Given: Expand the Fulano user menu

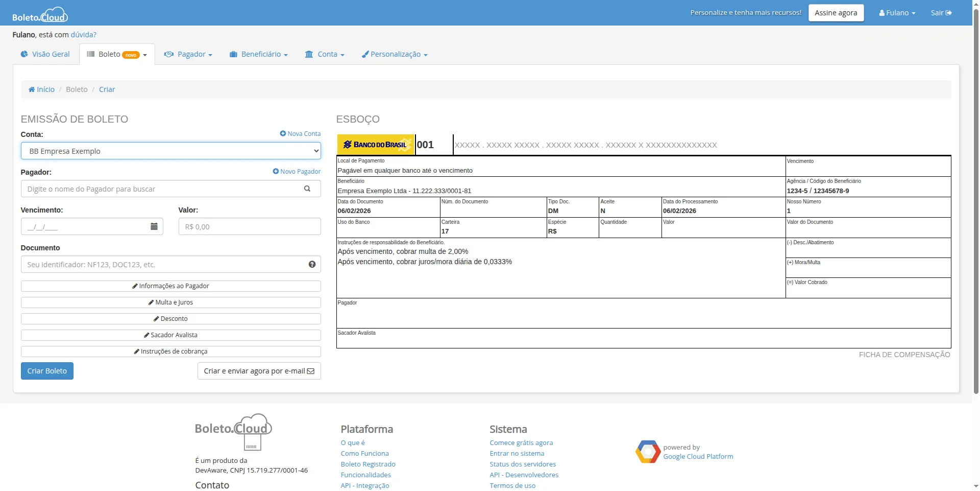Looking at the screenshot, I should 897,13.
